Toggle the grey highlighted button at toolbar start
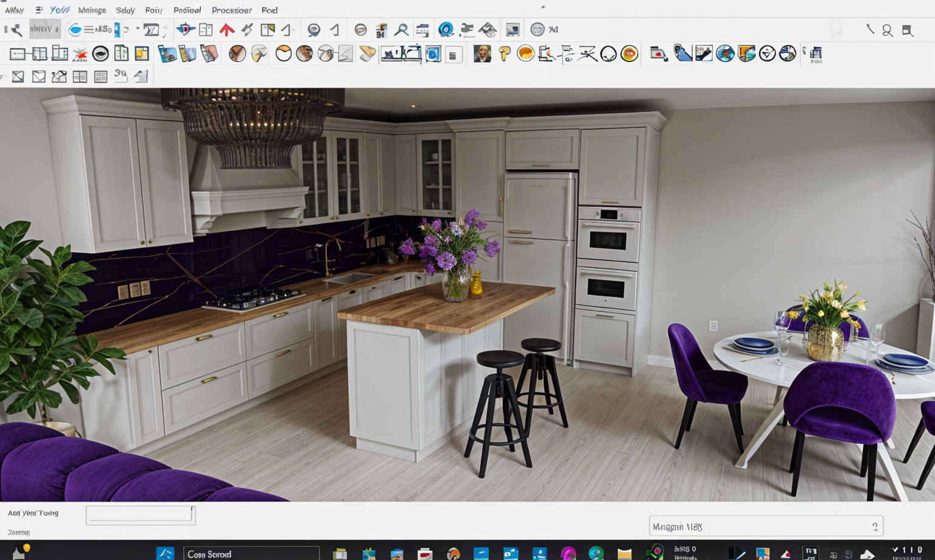 (x=44, y=29)
